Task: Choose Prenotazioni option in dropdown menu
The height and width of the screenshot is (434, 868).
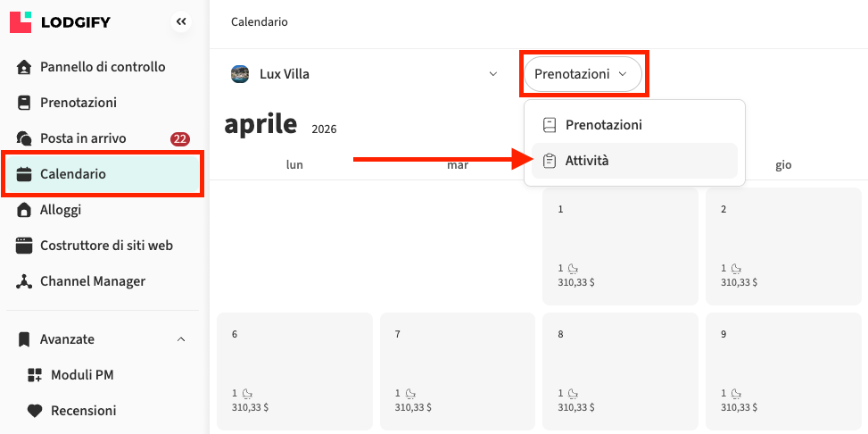Action: pos(603,125)
